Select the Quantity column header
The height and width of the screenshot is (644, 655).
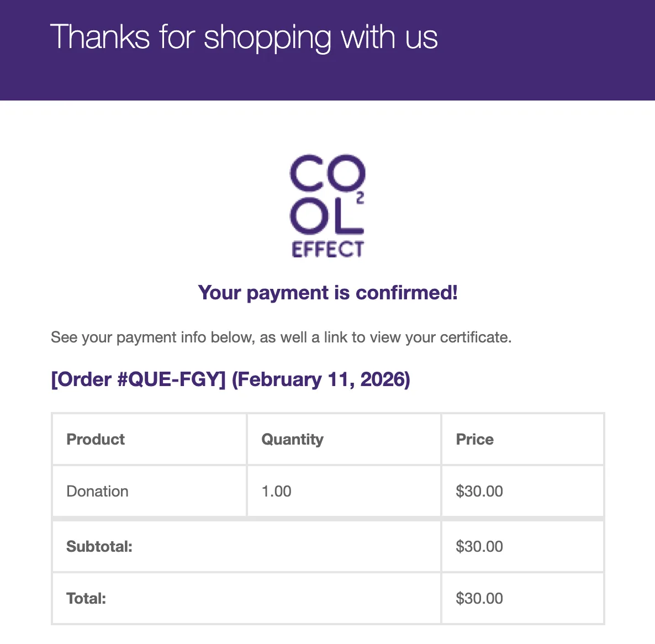[292, 440]
